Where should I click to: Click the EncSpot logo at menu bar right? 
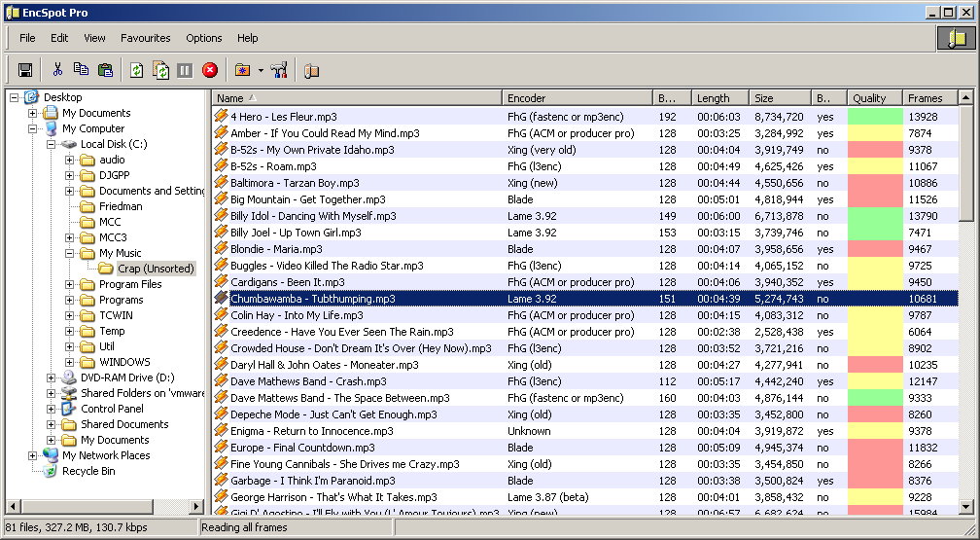[x=956, y=38]
